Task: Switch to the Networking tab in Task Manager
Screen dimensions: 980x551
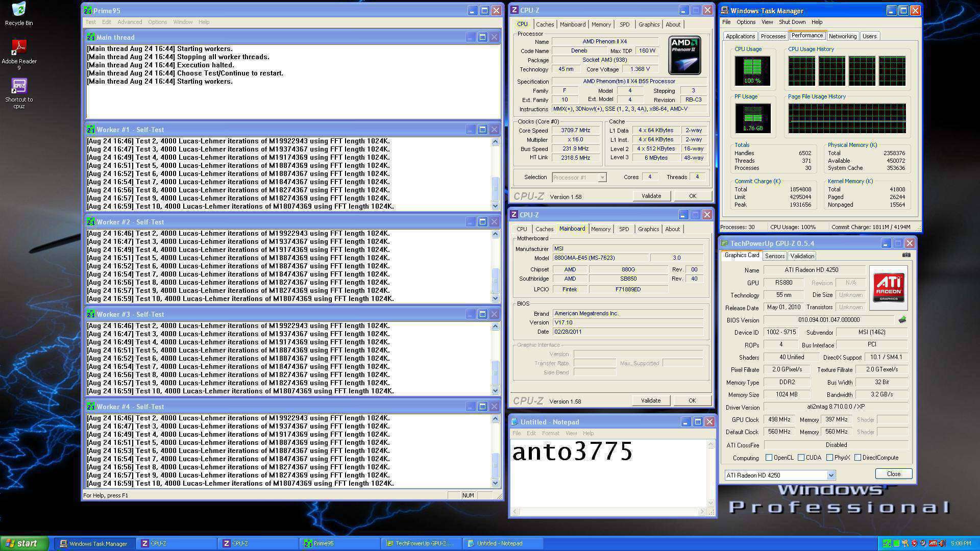Action: pyautogui.click(x=843, y=36)
